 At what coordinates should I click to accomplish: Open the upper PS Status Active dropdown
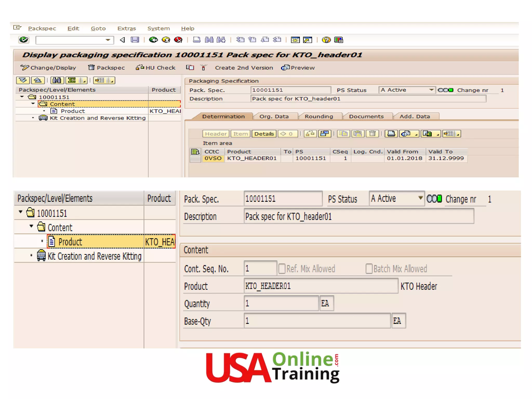431,90
